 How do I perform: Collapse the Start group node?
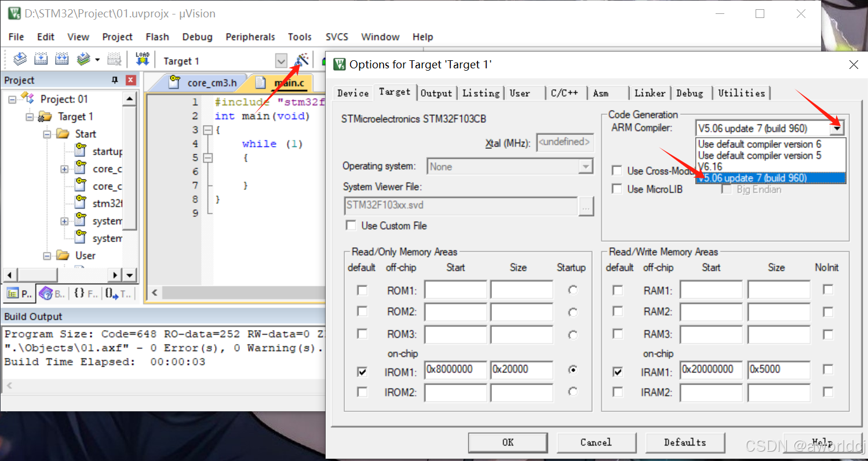pyautogui.click(x=47, y=134)
